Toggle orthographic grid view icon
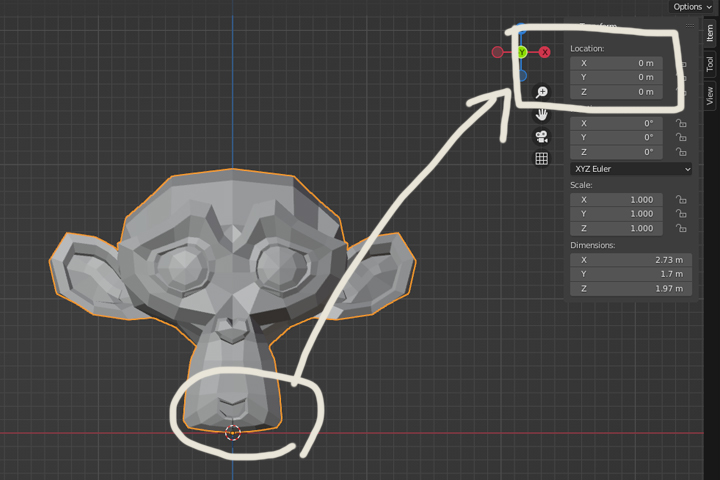Screen dimensions: 720x480 (542, 159)
